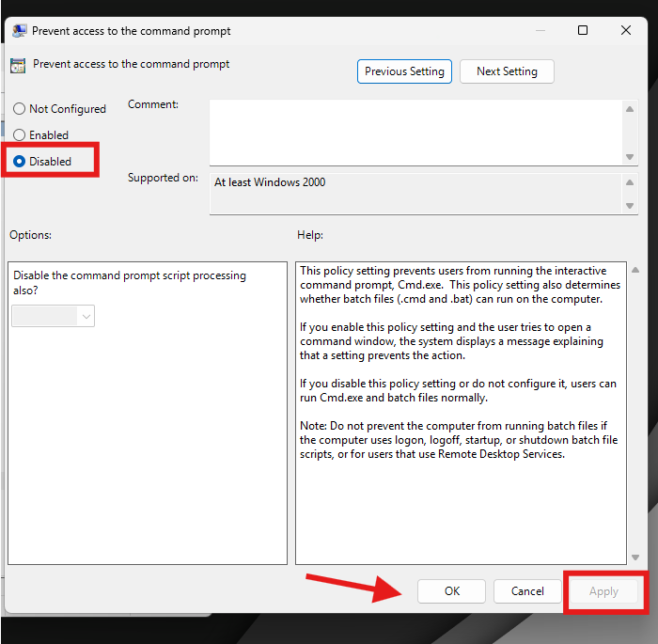Go to Next Setting
658x644 pixels.
pos(507,71)
